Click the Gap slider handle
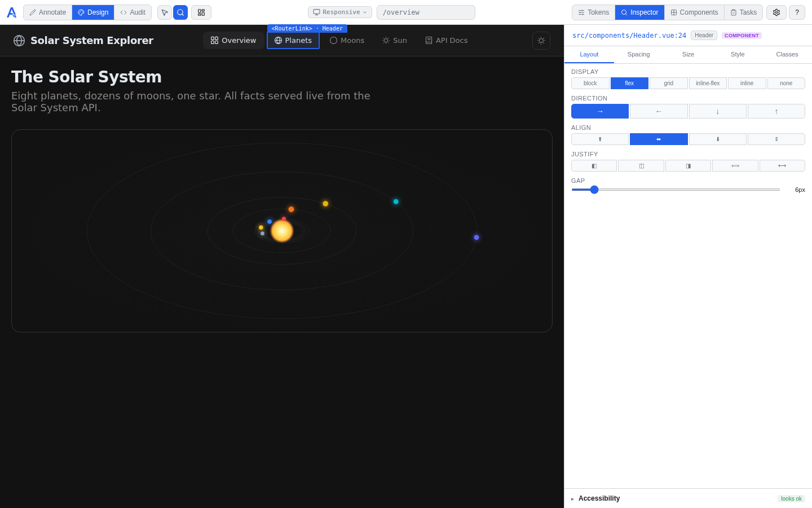This screenshot has width=812, height=508. (x=594, y=190)
